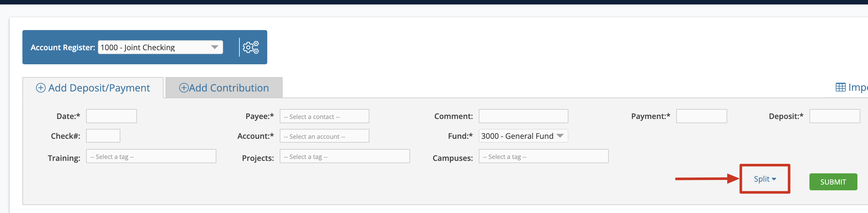This screenshot has height=213, width=868.
Task: Click the Check# input field
Action: (103, 136)
